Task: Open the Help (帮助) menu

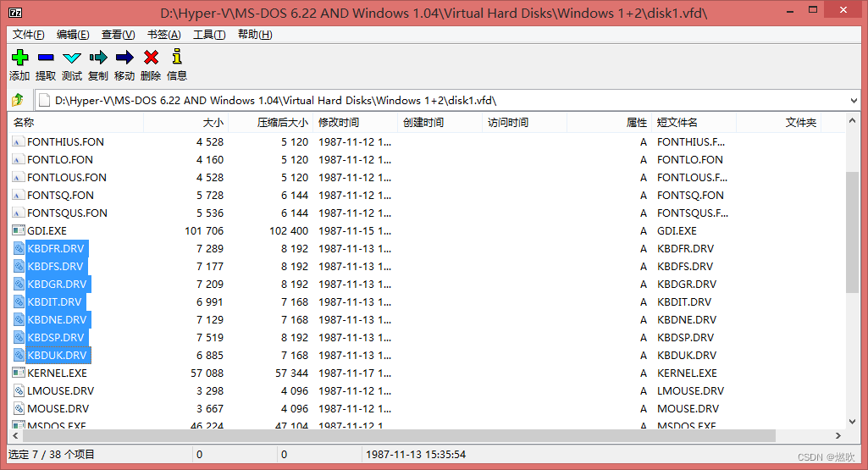Action: (x=255, y=35)
